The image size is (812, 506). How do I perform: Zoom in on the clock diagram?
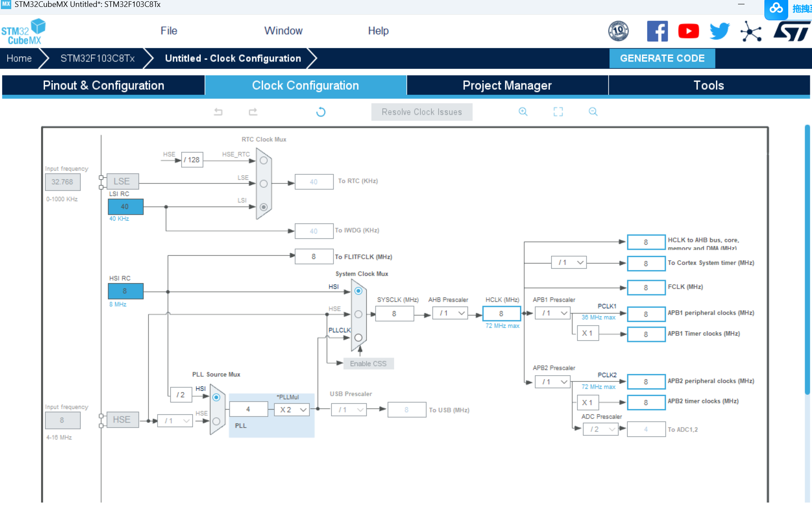click(523, 112)
